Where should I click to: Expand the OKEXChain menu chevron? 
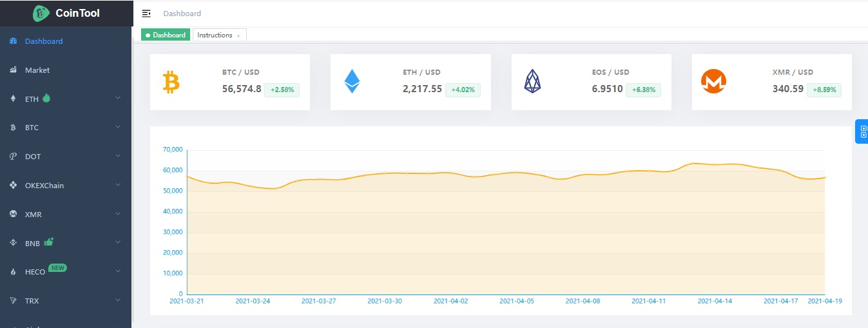click(x=118, y=185)
